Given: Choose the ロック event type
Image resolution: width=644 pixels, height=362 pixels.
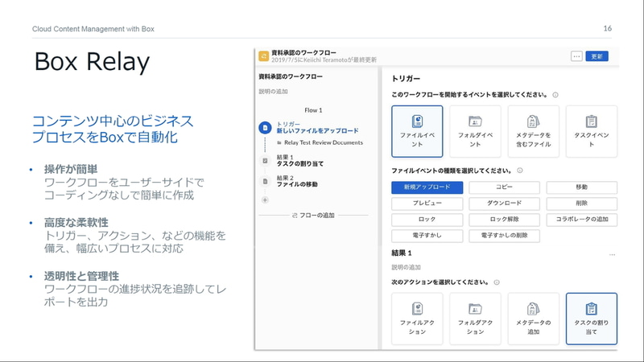Looking at the screenshot, I should 427,220.
